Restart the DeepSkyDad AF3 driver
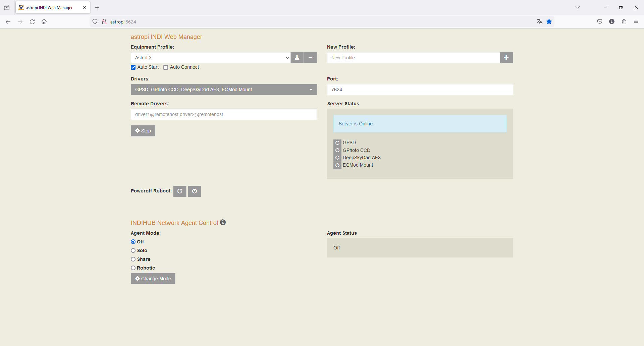Image resolution: width=644 pixels, height=346 pixels. click(337, 158)
